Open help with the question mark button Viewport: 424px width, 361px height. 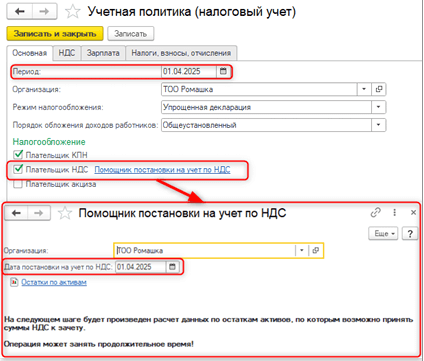410,233
